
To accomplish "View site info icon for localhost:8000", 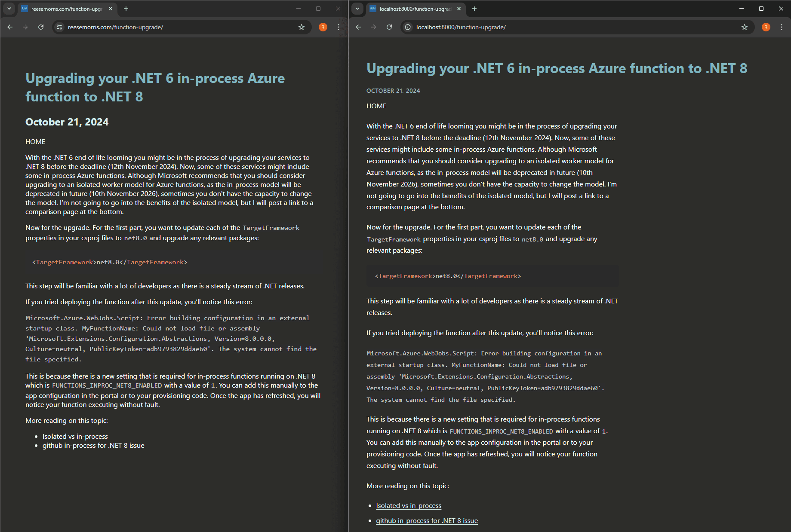I will click(408, 27).
